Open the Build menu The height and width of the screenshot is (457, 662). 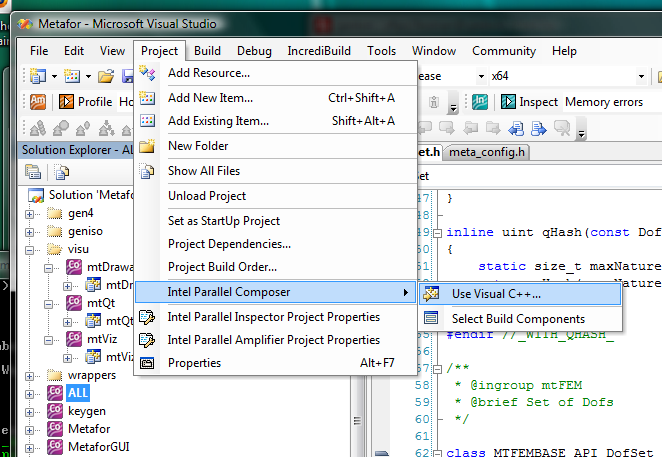[x=207, y=51]
